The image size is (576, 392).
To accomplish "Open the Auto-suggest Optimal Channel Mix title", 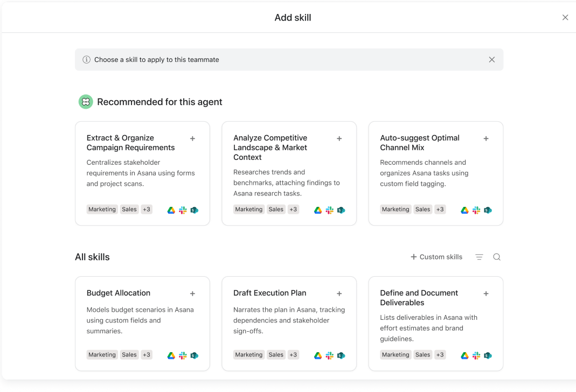I will point(420,142).
